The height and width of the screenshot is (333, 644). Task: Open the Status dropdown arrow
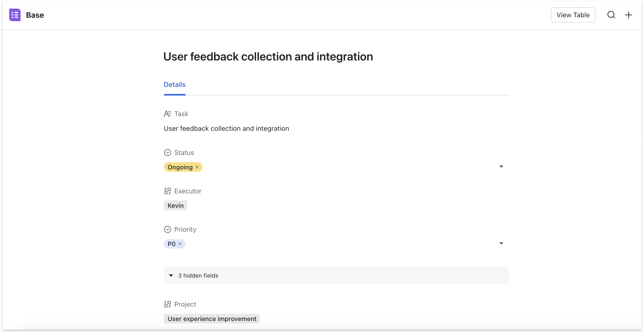pos(501,167)
